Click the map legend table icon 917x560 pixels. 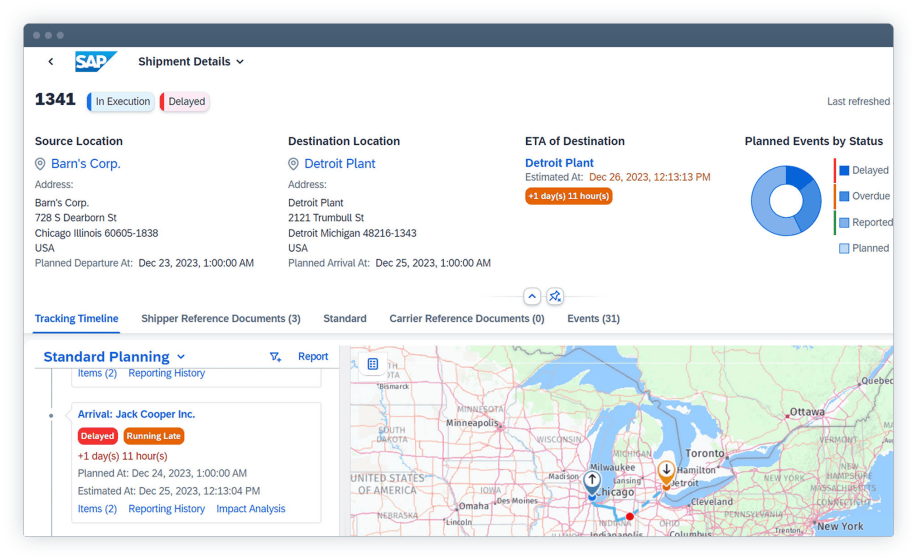373,365
